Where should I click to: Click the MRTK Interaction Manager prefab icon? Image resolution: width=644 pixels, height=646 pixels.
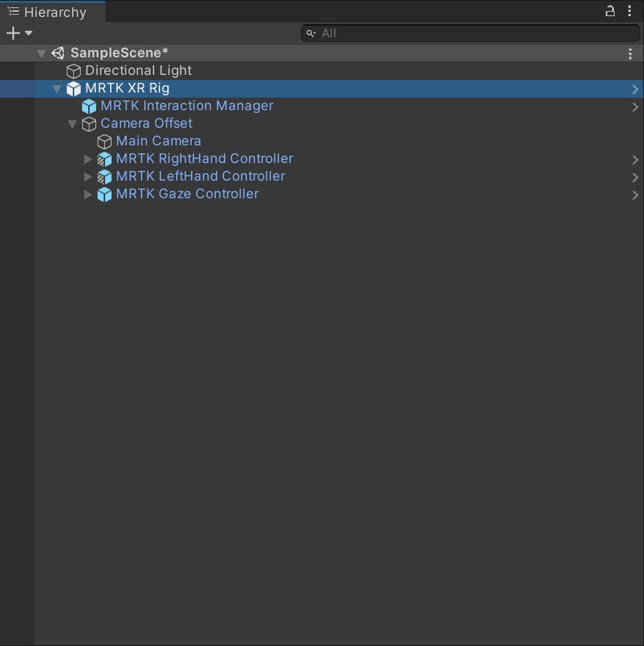[89, 106]
